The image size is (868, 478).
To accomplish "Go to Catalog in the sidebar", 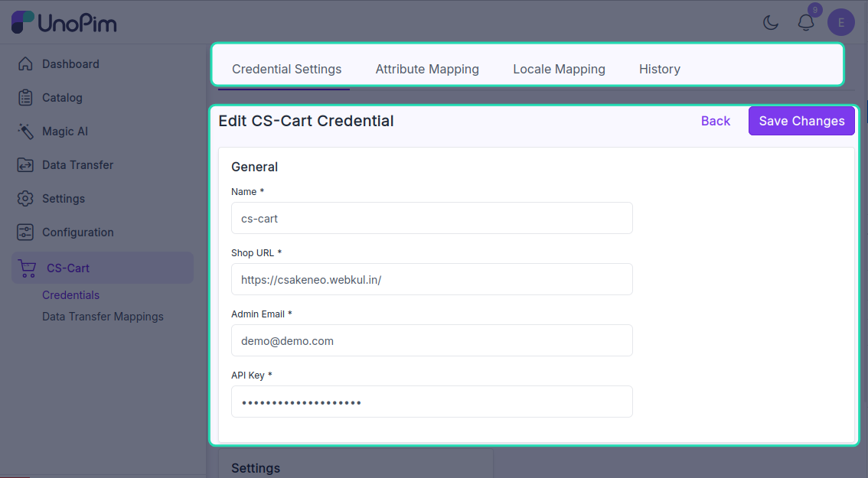I will [62, 97].
